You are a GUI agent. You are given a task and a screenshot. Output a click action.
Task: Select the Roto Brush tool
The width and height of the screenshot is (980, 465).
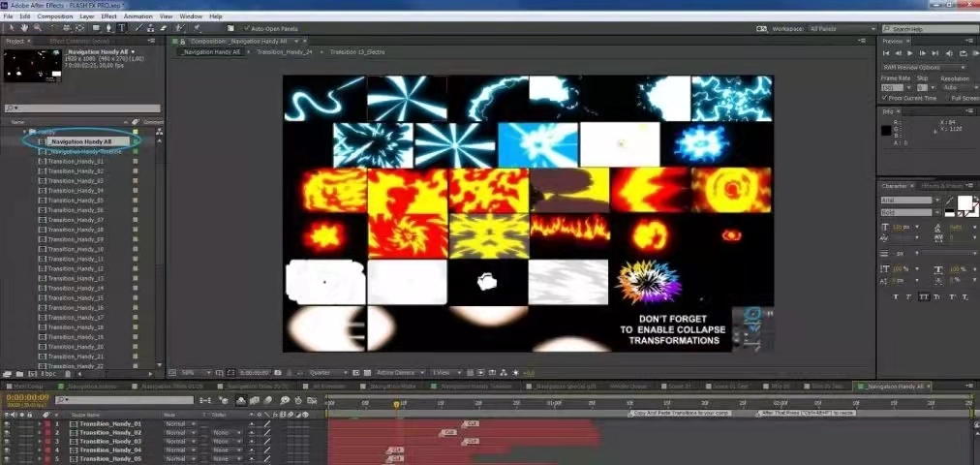pyautogui.click(x=181, y=28)
